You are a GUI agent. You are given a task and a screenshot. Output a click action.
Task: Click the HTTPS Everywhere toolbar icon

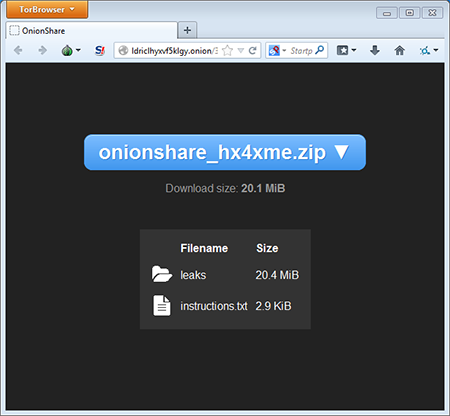coord(425,51)
